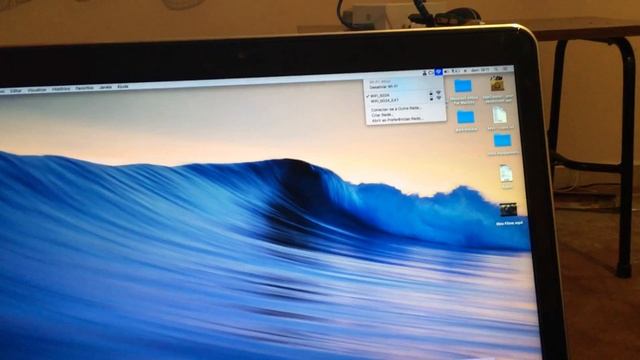
Task: Choose Conectar-se a Outra Rede option
Action: [x=396, y=109]
